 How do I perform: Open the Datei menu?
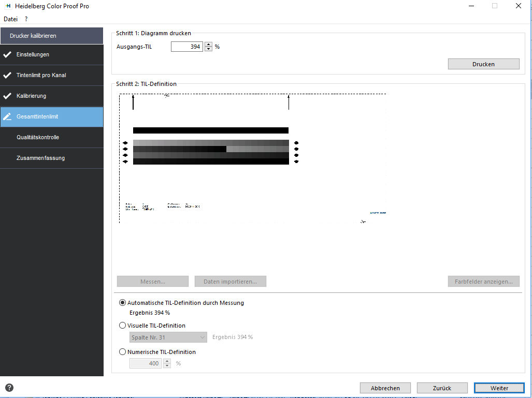pyautogui.click(x=10, y=19)
